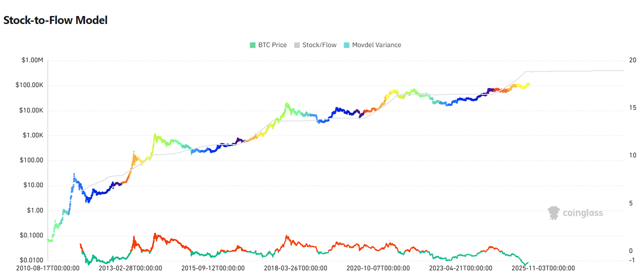The height and width of the screenshot is (277, 644).
Task: Click the green BTC Price legend swatch
Action: (x=253, y=45)
